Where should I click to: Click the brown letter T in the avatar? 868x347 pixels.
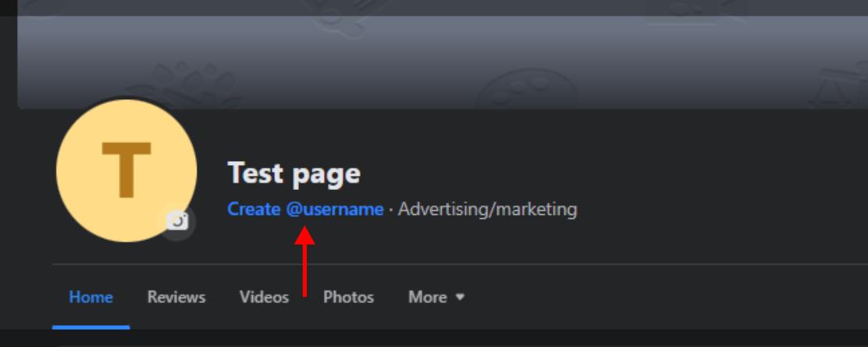126,168
